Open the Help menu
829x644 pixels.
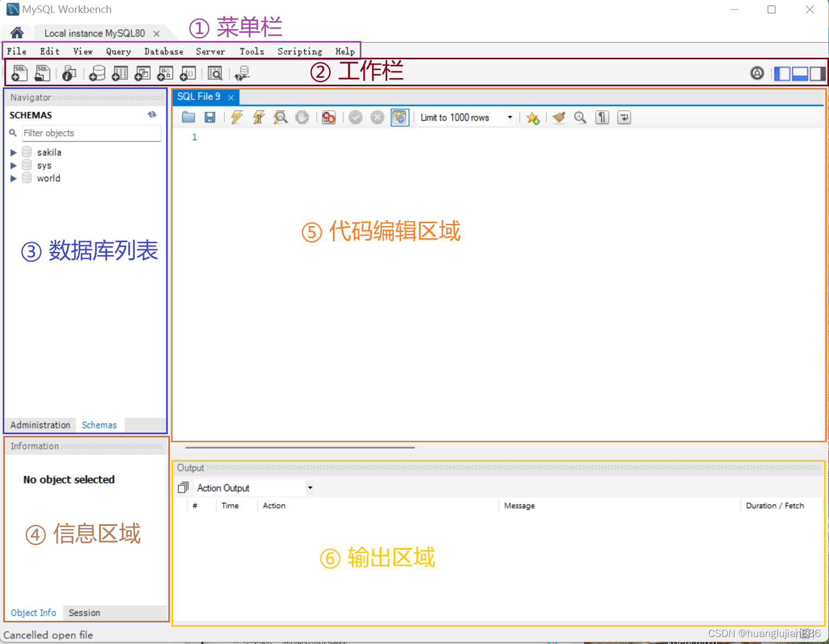click(345, 51)
